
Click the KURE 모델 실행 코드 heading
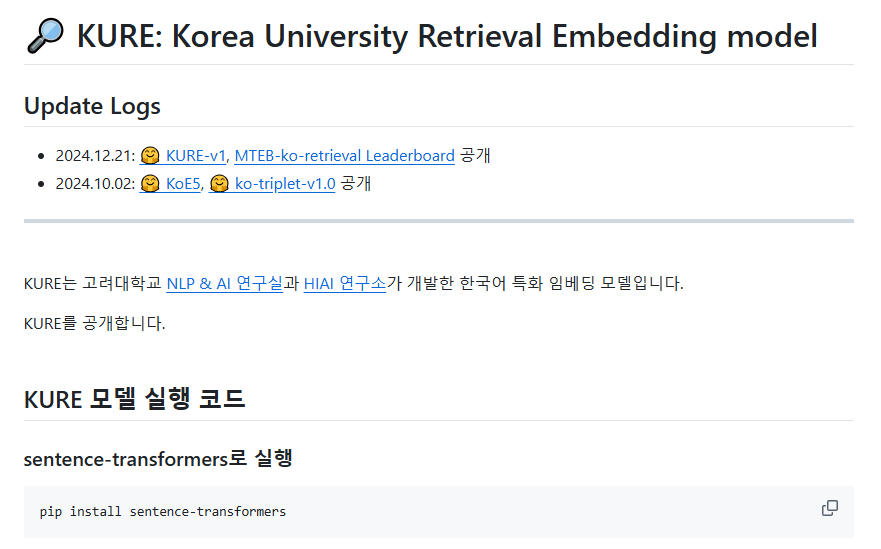tap(134, 399)
